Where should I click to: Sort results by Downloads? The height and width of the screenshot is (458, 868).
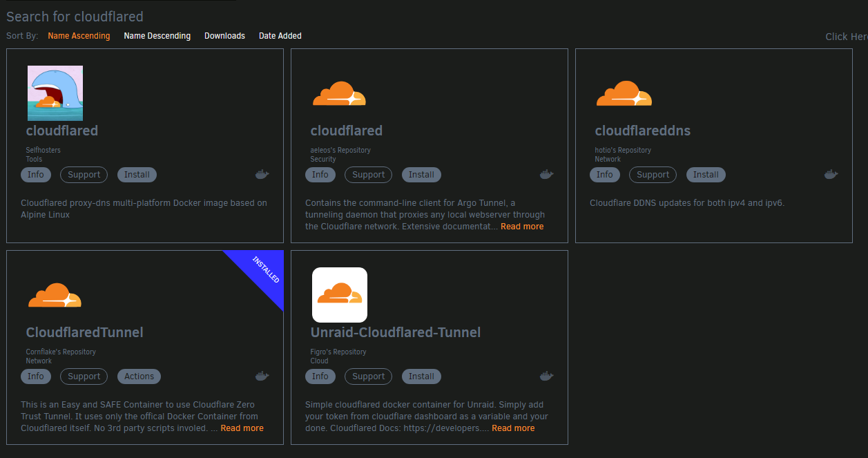[224, 36]
